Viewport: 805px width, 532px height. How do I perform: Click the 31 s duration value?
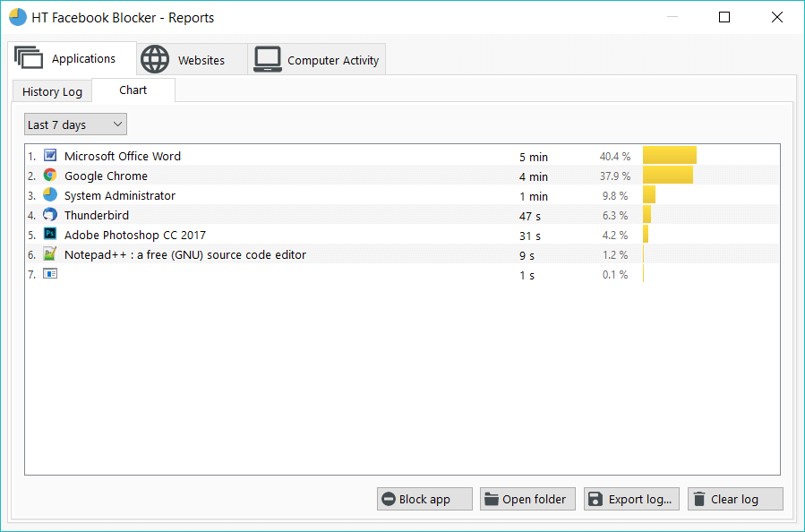coord(530,236)
